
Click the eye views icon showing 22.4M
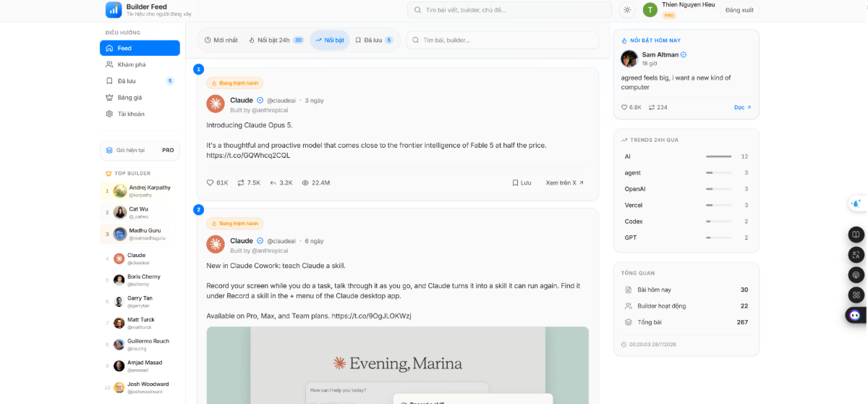(x=305, y=182)
